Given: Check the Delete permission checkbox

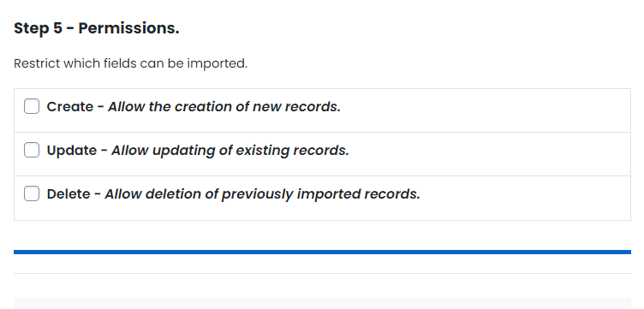Looking at the screenshot, I should pyautogui.click(x=32, y=193).
